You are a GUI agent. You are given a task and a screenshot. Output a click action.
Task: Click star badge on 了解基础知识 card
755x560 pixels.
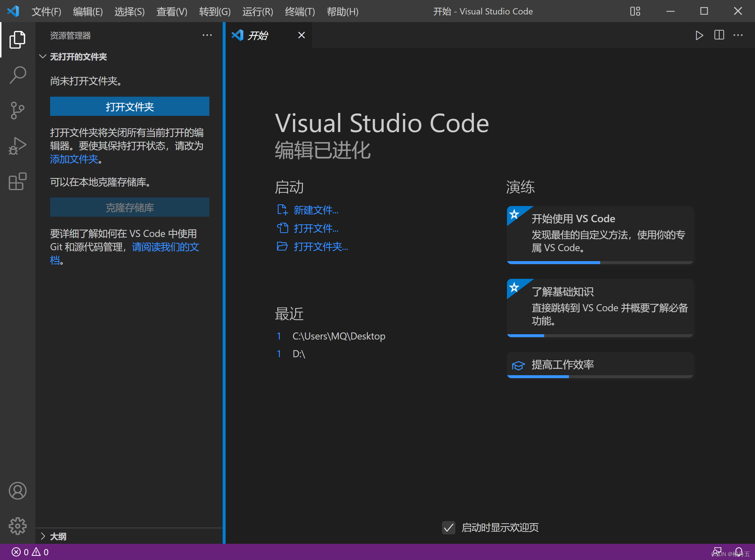pos(514,287)
